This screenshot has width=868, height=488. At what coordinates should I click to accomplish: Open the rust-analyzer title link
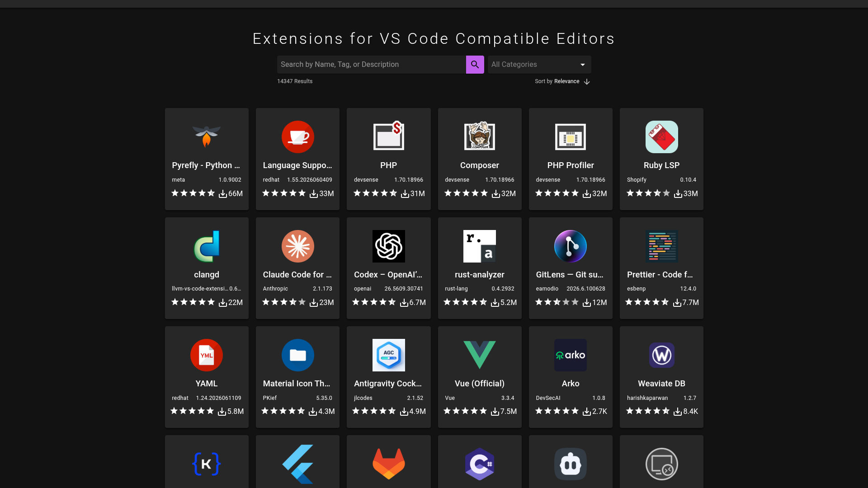(480, 275)
